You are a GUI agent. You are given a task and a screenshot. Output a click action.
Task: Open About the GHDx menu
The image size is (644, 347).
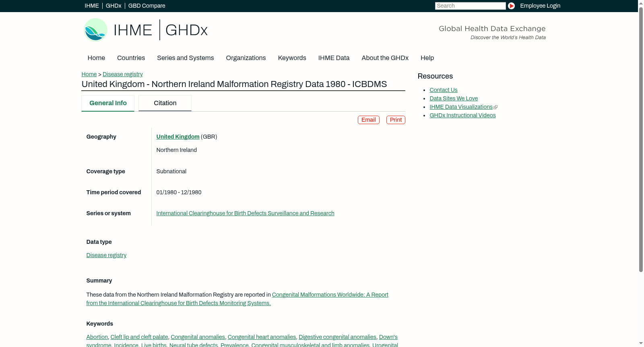tap(385, 58)
